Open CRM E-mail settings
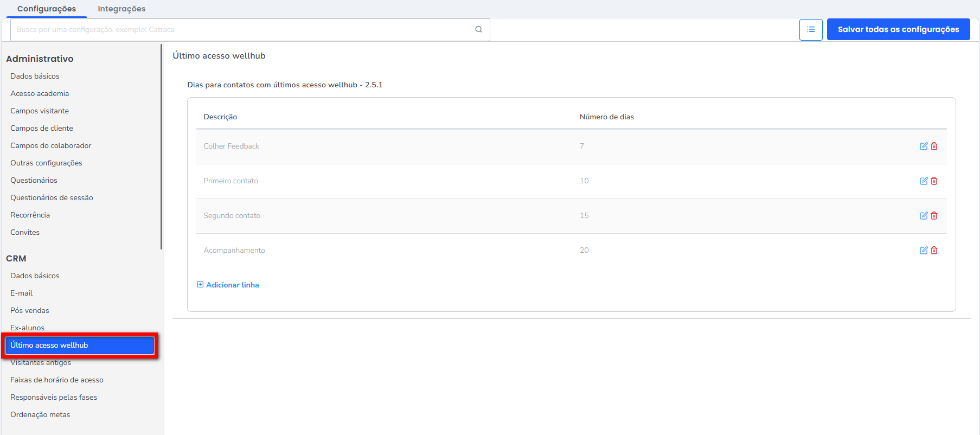This screenshot has width=980, height=435. click(x=21, y=293)
